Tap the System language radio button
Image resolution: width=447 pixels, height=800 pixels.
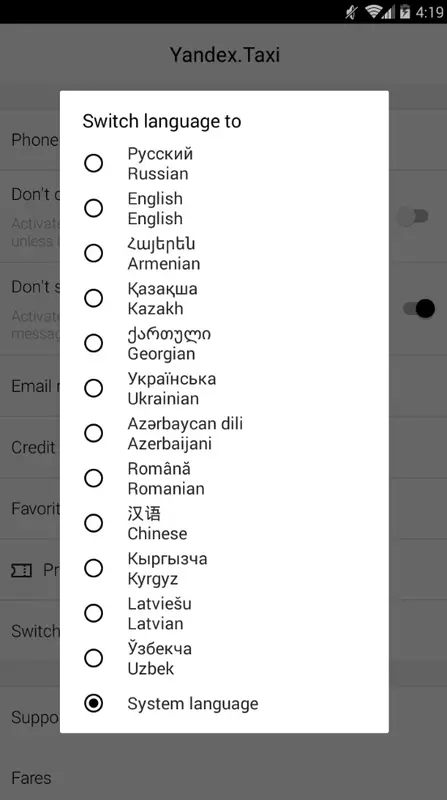(93, 703)
